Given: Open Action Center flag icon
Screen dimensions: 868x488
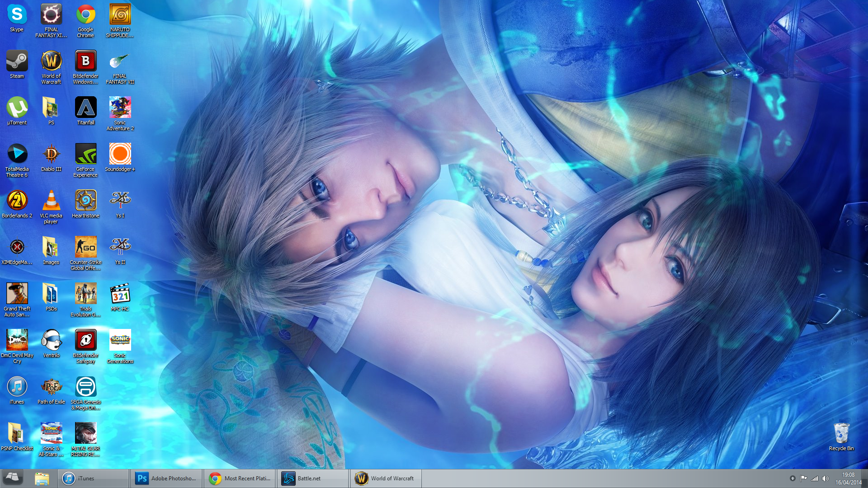Looking at the screenshot, I should (803, 479).
